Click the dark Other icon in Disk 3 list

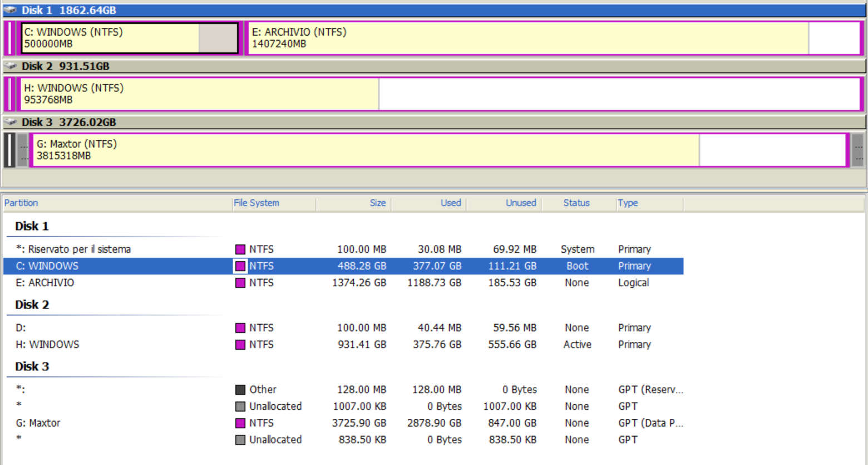click(240, 390)
